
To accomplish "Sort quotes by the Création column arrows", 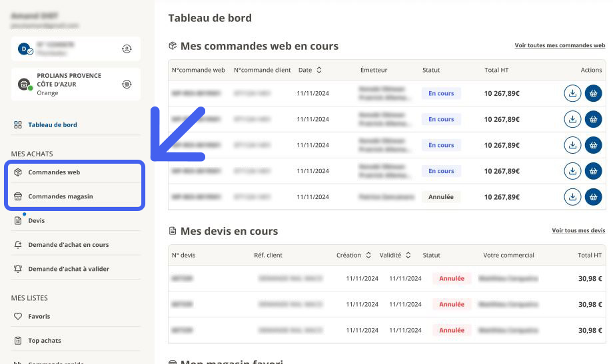I will [368, 255].
